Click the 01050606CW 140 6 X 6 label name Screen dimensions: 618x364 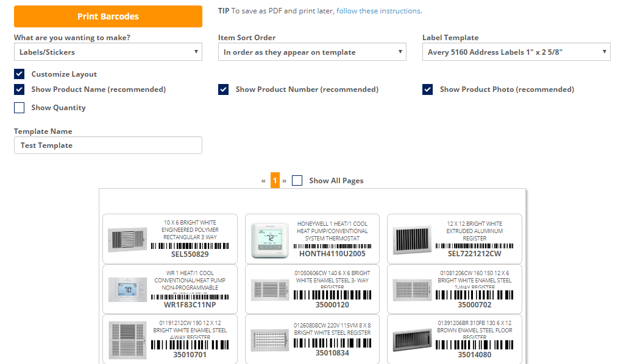tap(332, 280)
